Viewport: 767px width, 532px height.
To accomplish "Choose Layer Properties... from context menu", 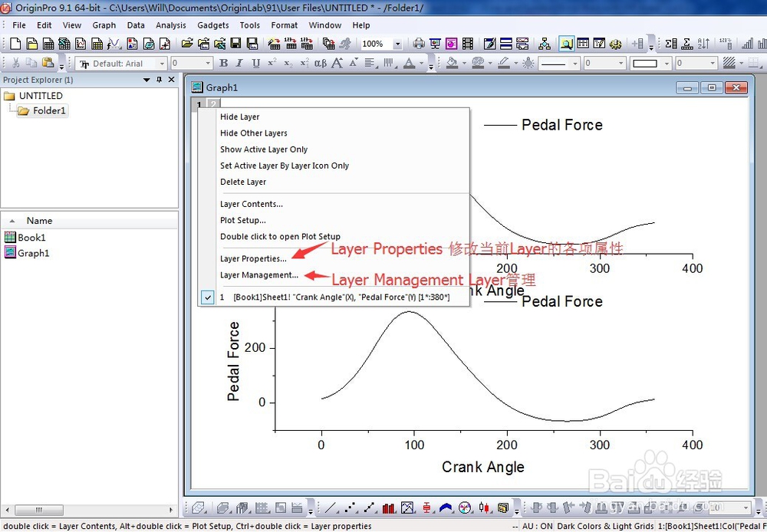I will pos(253,258).
